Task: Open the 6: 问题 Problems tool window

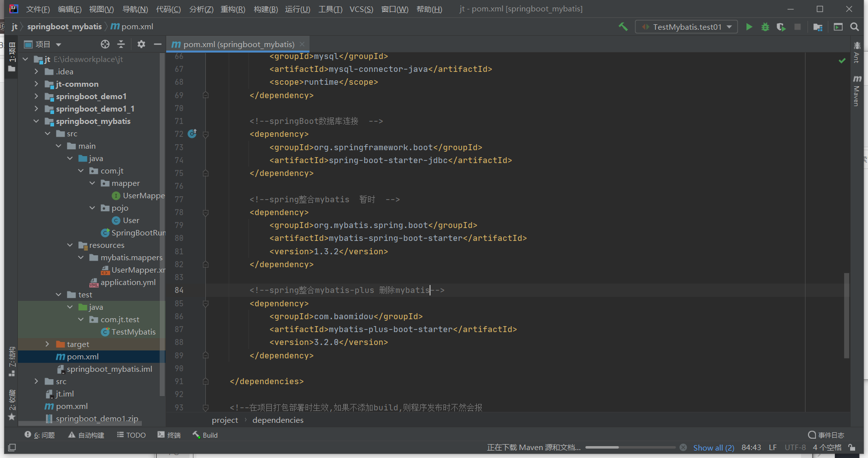Action: pyautogui.click(x=40, y=435)
